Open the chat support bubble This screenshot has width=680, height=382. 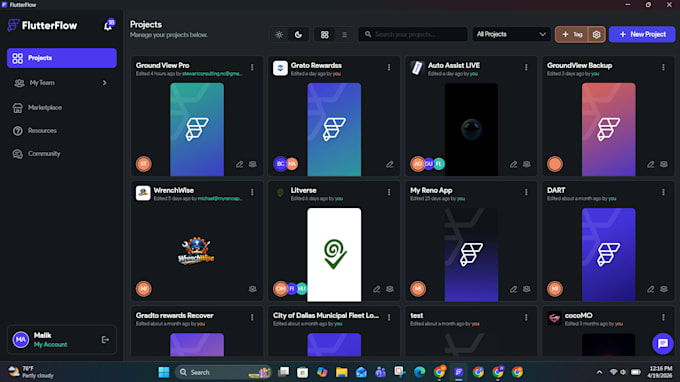(663, 343)
